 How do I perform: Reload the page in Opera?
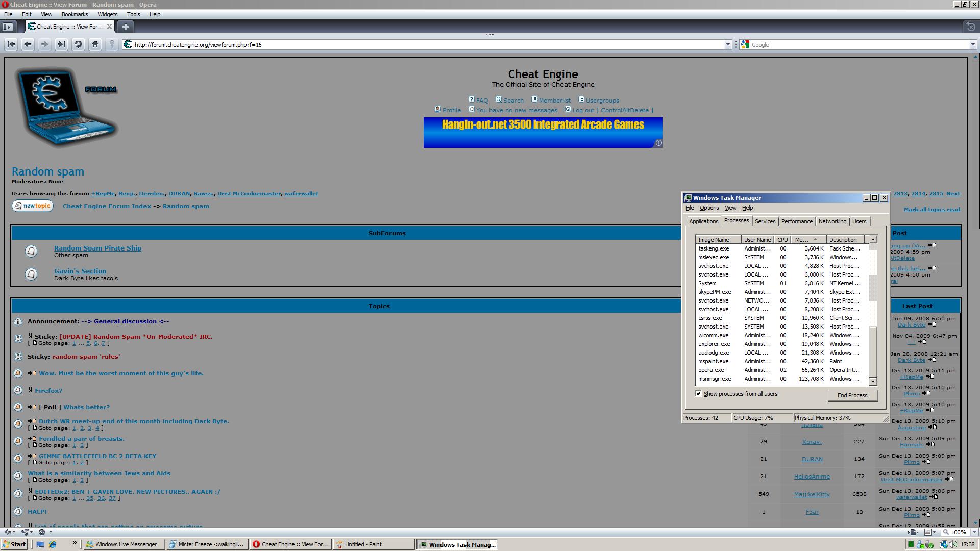click(78, 44)
